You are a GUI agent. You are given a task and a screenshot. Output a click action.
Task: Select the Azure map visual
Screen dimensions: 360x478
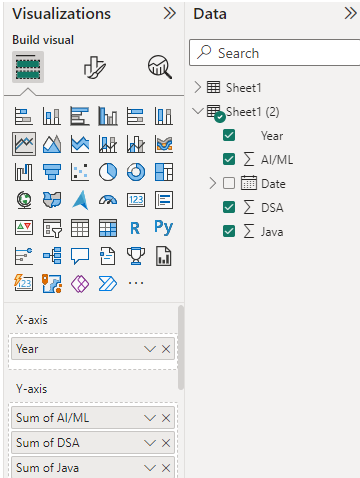tap(80, 200)
